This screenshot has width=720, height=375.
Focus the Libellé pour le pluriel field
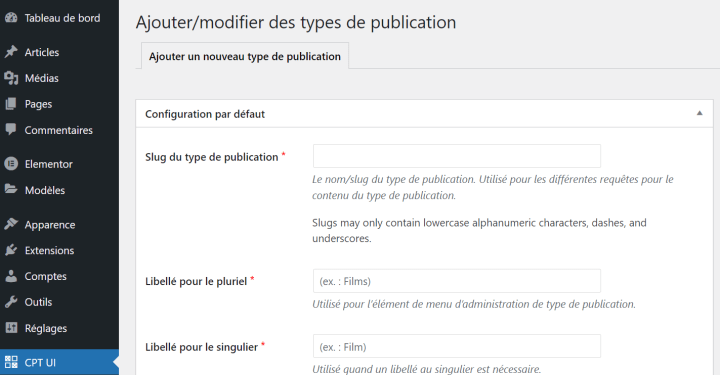tap(456, 281)
